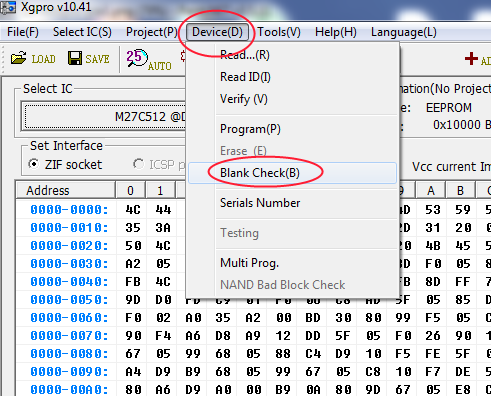Viewport: 491px width, 396px height.
Task: Click the SAVE floppy disk icon
Action: [x=75, y=58]
